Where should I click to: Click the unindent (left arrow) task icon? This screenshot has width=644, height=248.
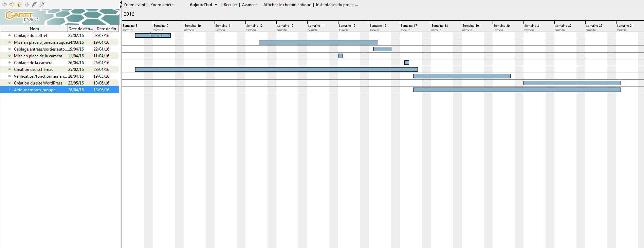point(4,4)
